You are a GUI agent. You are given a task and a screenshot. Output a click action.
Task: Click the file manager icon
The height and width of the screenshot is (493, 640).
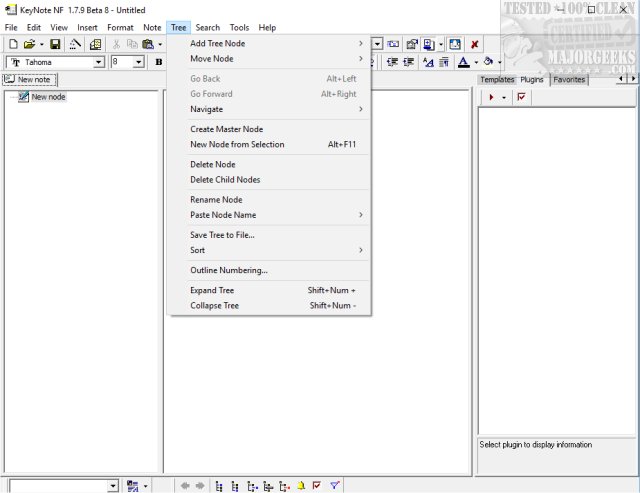coord(96,44)
